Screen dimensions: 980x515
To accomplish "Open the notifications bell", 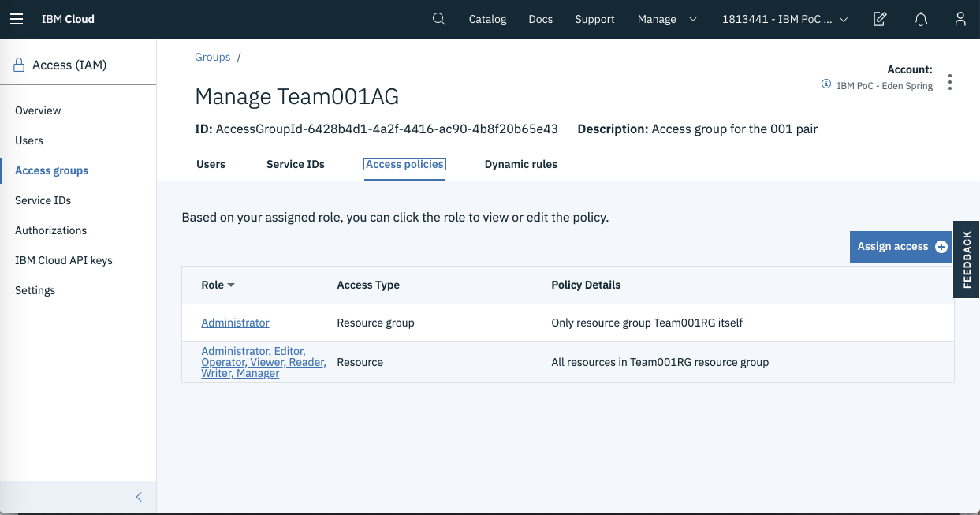I will pyautogui.click(x=920, y=19).
